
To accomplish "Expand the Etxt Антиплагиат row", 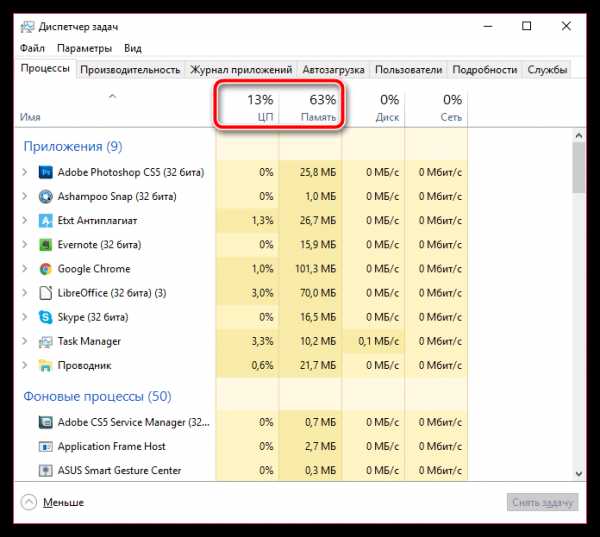I will [x=25, y=220].
